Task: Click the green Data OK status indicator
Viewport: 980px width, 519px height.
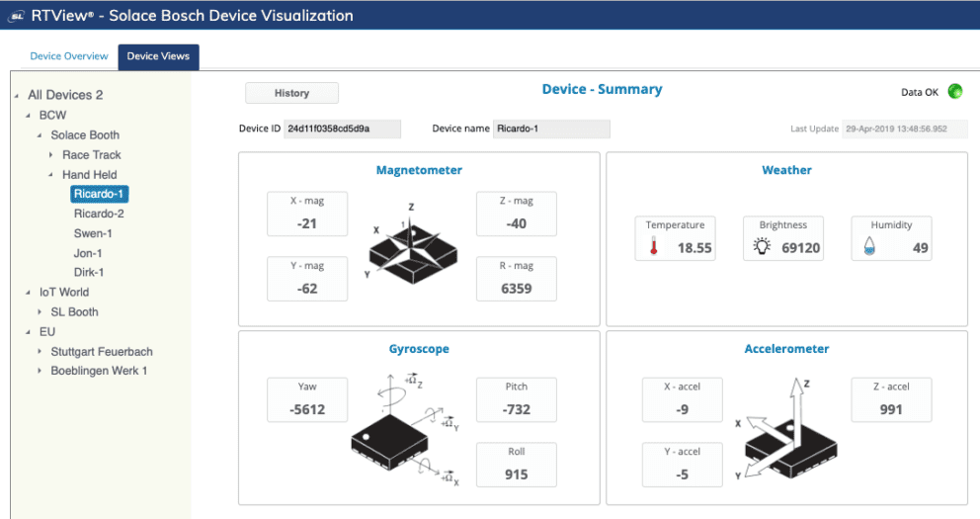Action: pyautogui.click(x=955, y=92)
